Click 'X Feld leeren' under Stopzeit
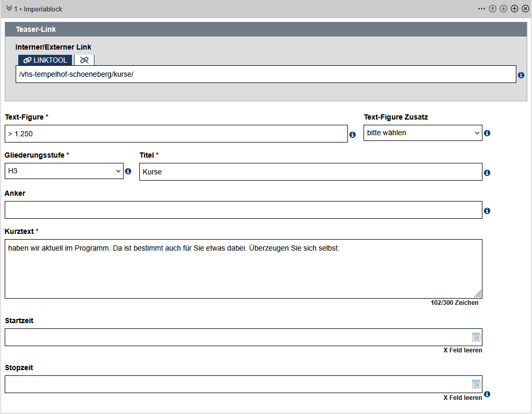The height and width of the screenshot is (414, 532). [x=463, y=397]
